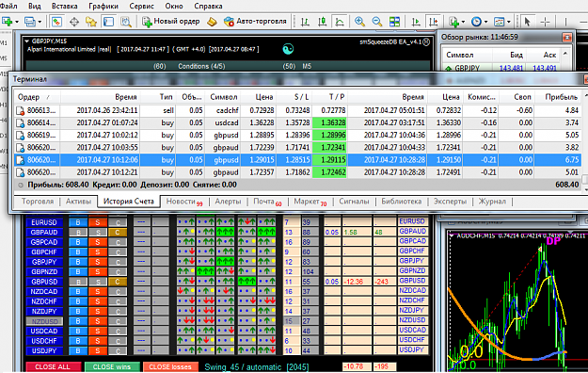Open Strategy Tester magnifier toolbar icon

tap(126, 22)
